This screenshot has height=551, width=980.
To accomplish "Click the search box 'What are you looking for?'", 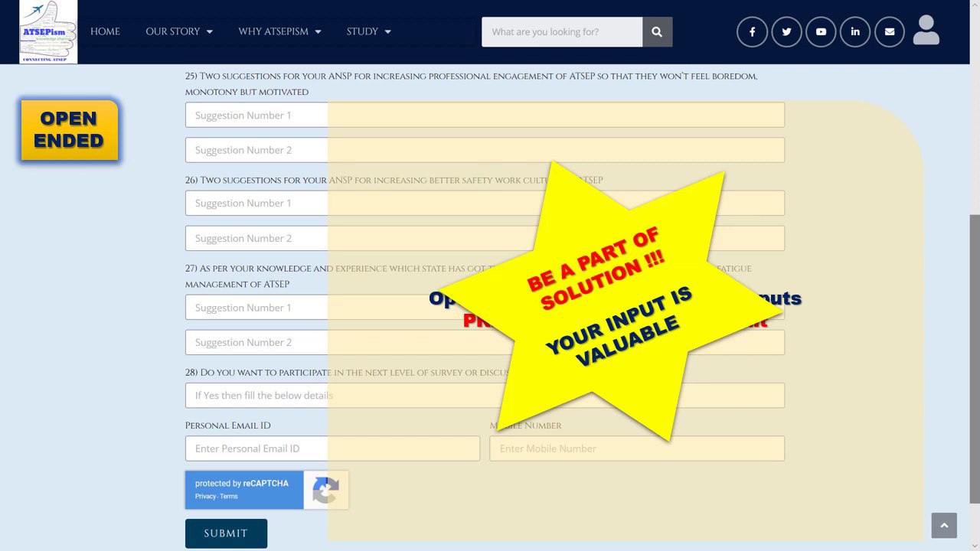I will tap(562, 32).
